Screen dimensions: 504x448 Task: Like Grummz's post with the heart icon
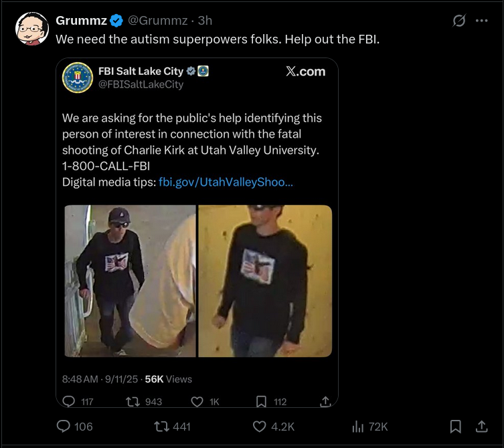coord(259,426)
